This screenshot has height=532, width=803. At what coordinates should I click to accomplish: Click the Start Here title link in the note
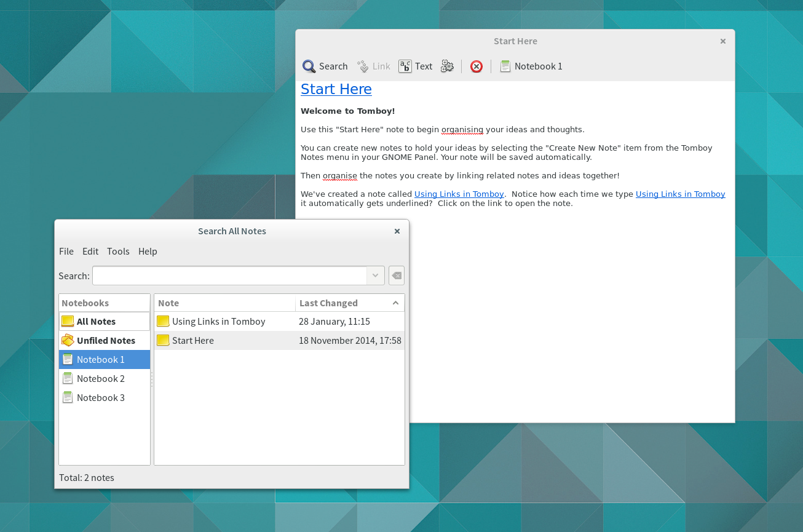click(x=336, y=89)
